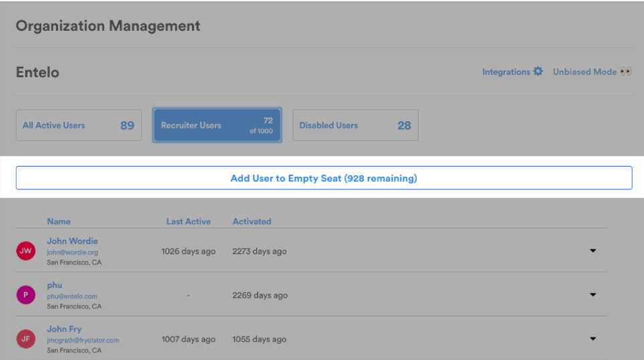
Task: Open the Integrations link
Action: 506,72
